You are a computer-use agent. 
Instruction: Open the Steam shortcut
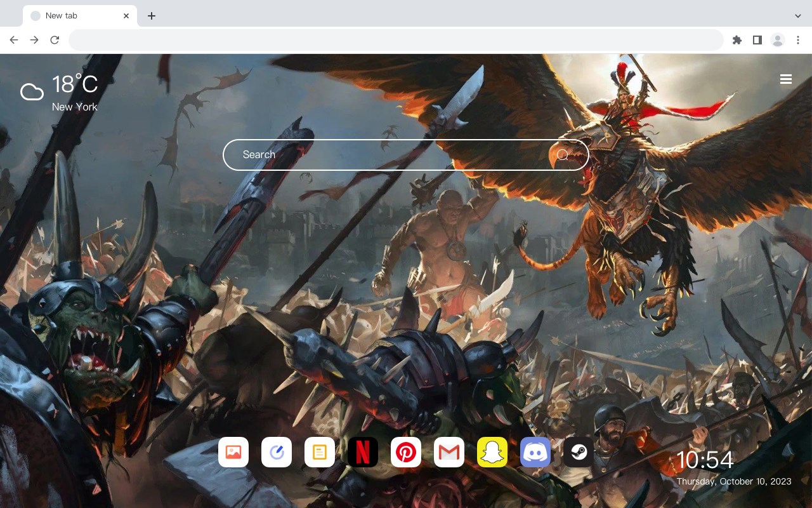tap(579, 452)
